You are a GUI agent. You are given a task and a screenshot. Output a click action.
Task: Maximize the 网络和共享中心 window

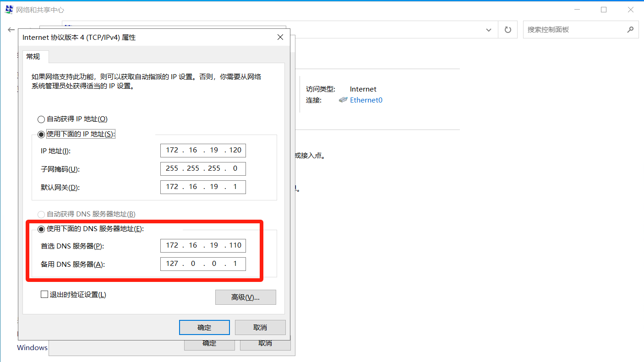604,10
